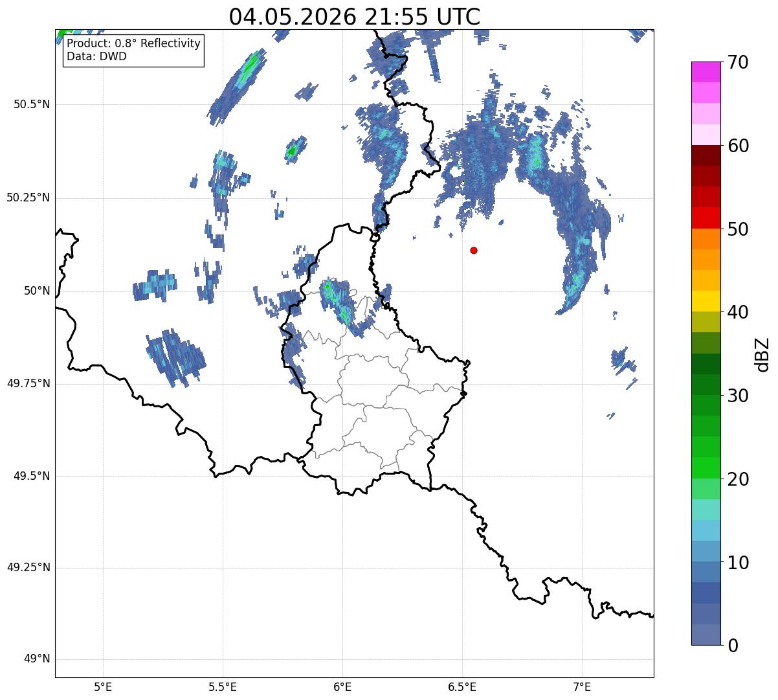Screen dimensions: 778x700
Task: Click the 49°N latitude tick label
Action: pos(36,659)
